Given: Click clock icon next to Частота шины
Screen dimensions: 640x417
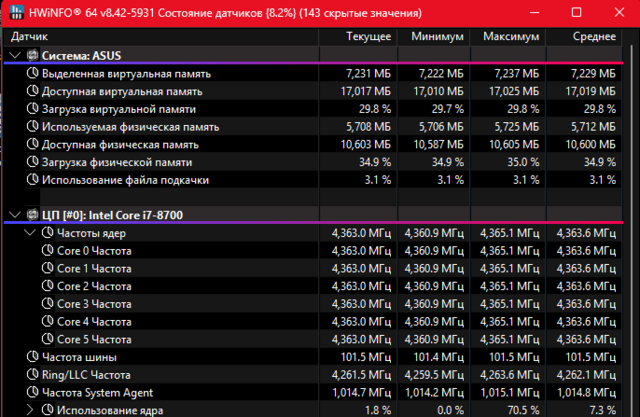Looking at the screenshot, I should click(32, 357).
